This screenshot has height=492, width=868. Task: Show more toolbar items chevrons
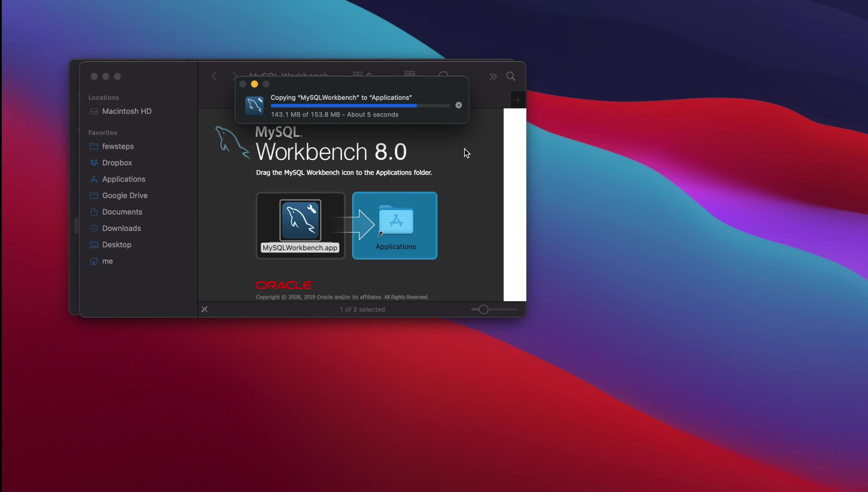click(493, 77)
